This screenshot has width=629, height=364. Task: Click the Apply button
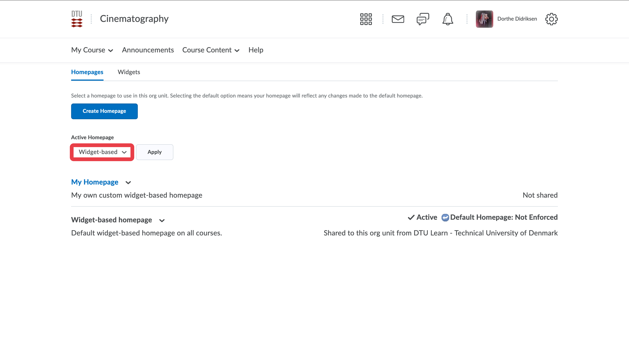pos(154,152)
